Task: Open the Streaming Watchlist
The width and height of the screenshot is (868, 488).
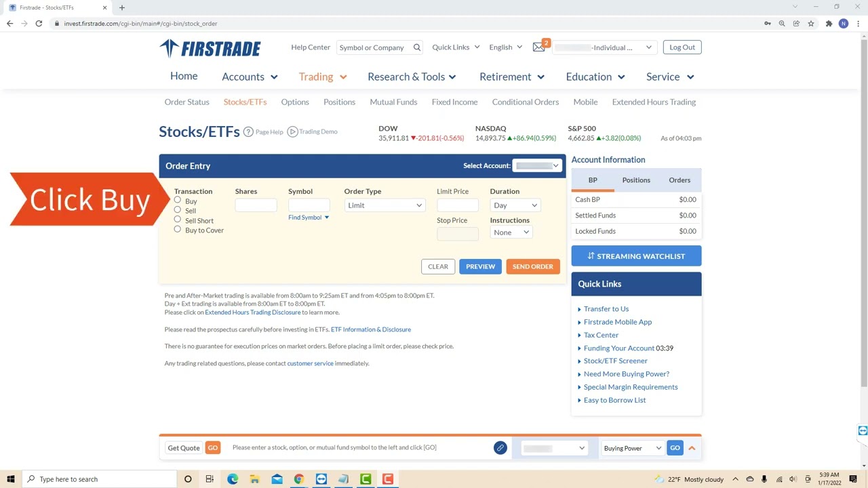Action: coord(636,256)
